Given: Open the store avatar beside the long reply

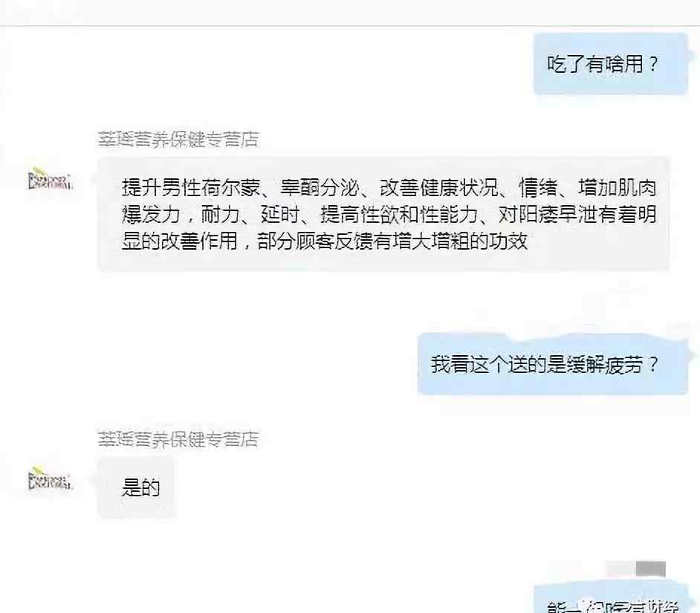Looking at the screenshot, I should [x=49, y=180].
